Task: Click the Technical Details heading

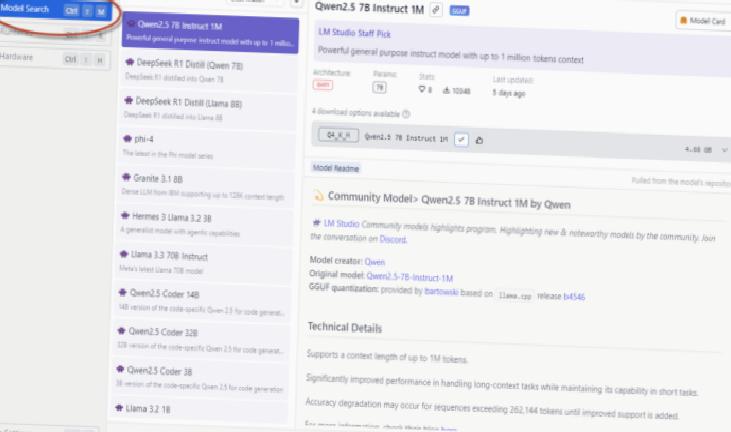Action: (x=345, y=328)
